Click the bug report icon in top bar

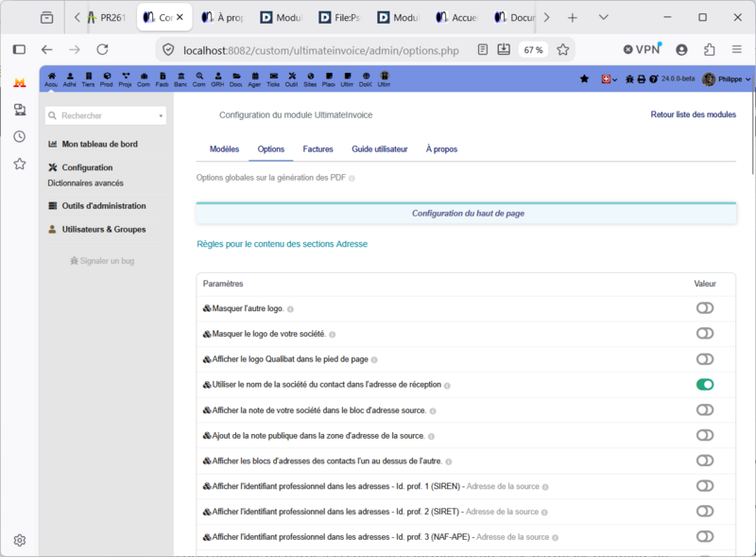(x=629, y=78)
